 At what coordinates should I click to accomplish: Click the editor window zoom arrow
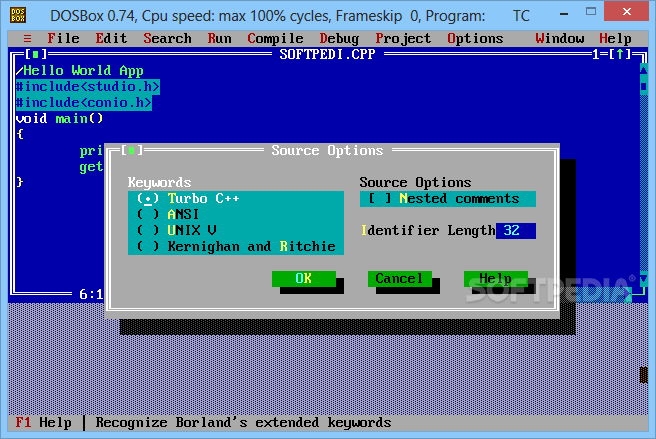coord(620,54)
